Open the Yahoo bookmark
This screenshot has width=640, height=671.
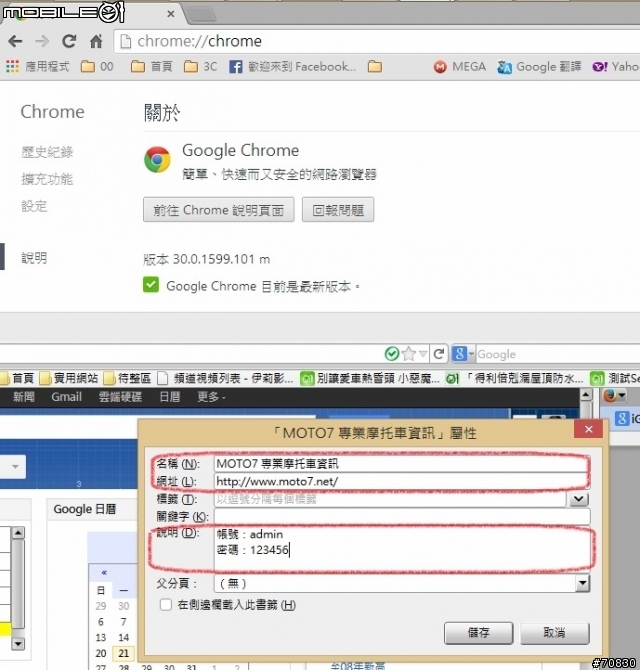616,66
